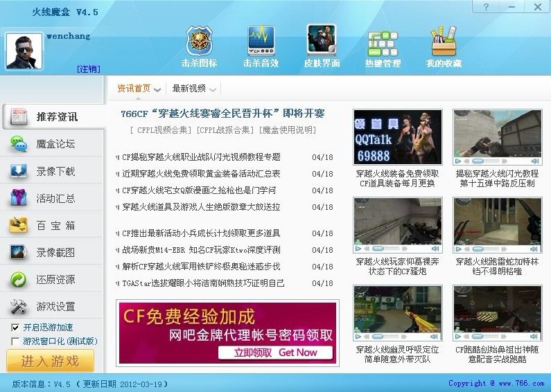Click the wenchang user avatar
This screenshot has height=392, width=551.
pos(24,51)
